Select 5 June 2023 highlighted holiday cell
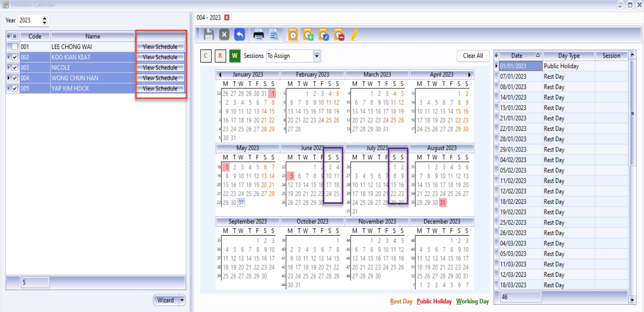 (291, 176)
